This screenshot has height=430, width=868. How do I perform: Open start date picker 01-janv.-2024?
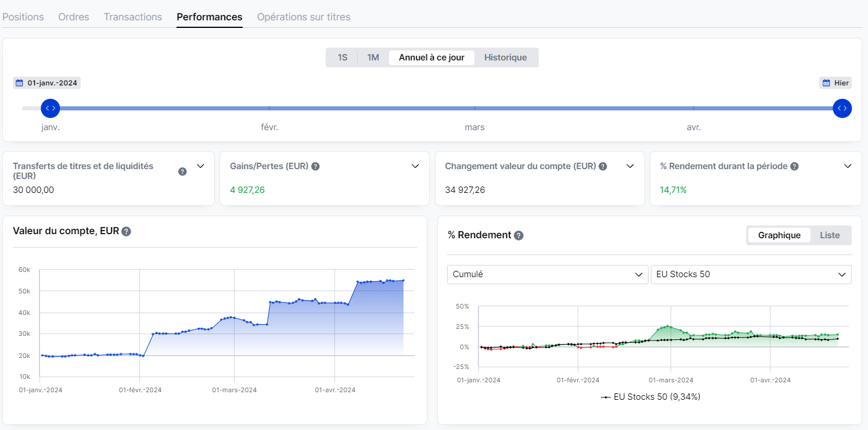point(46,83)
